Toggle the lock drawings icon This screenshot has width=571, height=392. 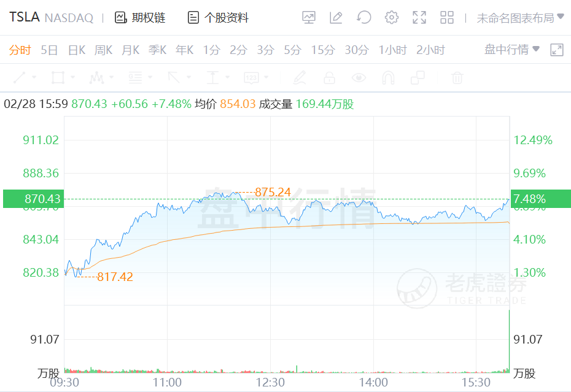point(329,78)
